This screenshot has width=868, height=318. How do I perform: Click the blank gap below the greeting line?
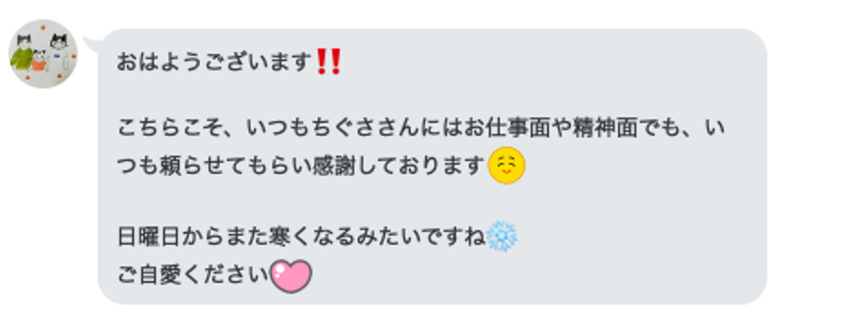pyautogui.click(x=422, y=95)
